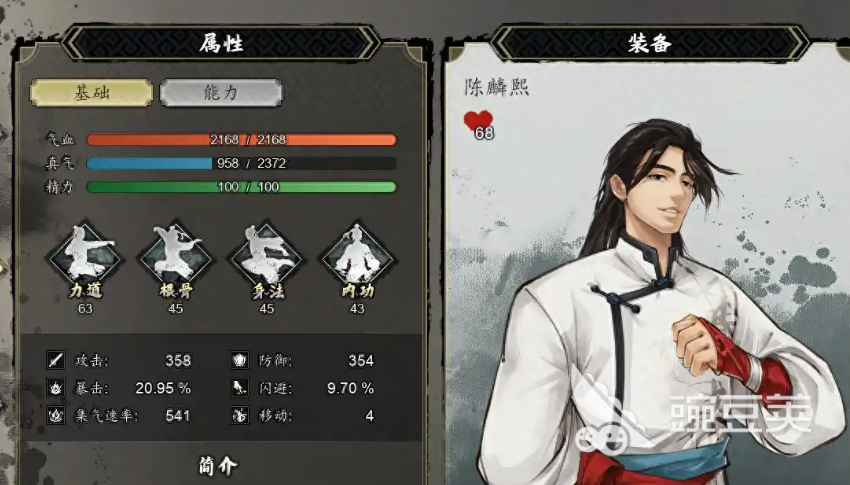This screenshot has width=850, height=485.
Task: Click the blue 真气 energy bar
Action: tap(241, 163)
